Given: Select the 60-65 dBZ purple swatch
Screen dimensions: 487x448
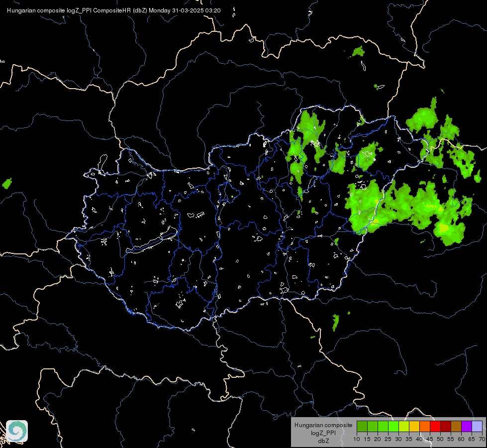Looking at the screenshot, I should click(x=467, y=426).
